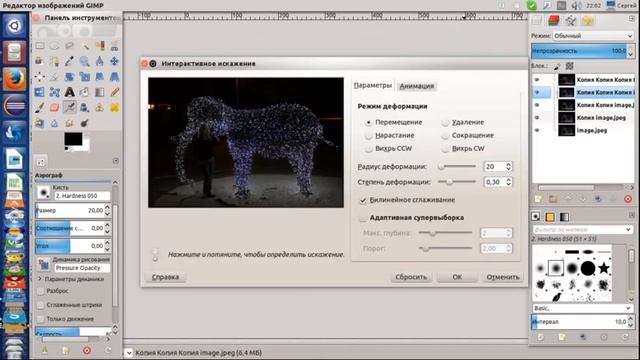640x360 pixels.
Task: Select the Alignment tool
Action: pos(40,77)
